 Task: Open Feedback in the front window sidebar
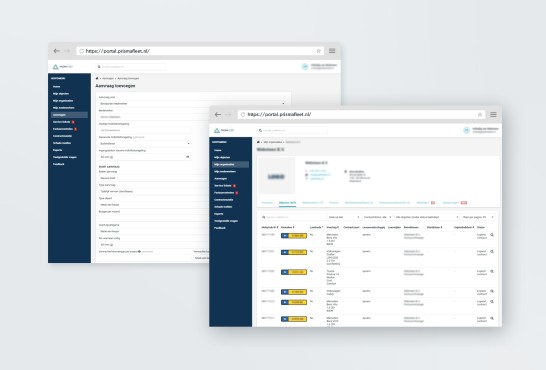pyautogui.click(x=220, y=228)
